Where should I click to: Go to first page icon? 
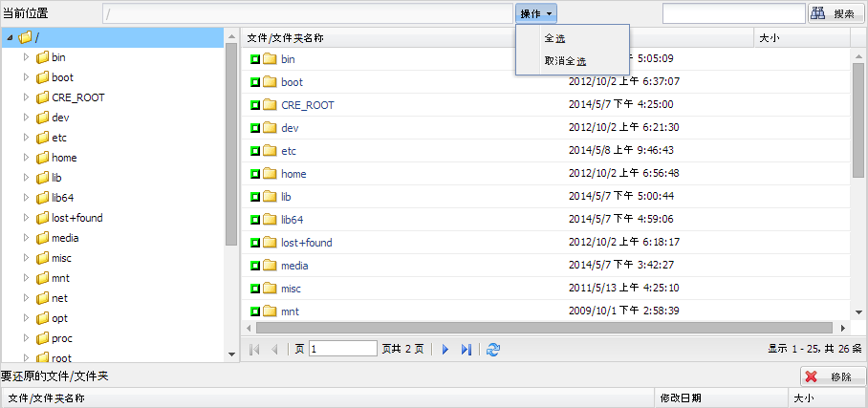tap(254, 350)
